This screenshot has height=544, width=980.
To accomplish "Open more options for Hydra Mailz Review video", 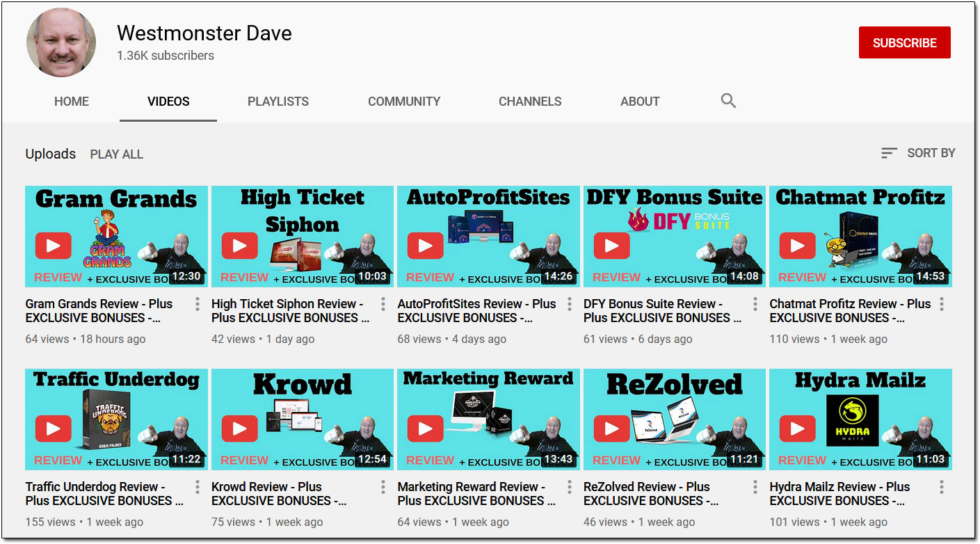I will tap(942, 487).
